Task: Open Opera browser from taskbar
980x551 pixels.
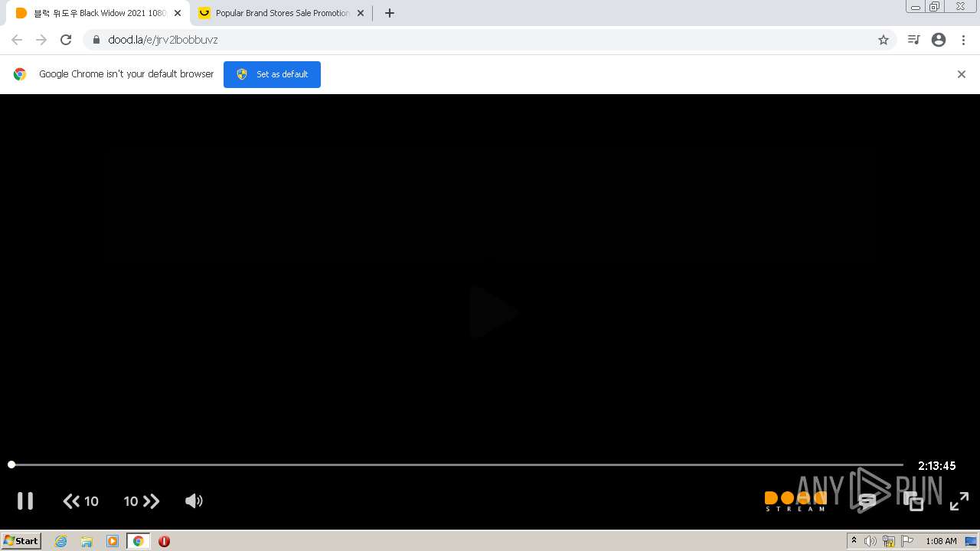Action: 164,541
